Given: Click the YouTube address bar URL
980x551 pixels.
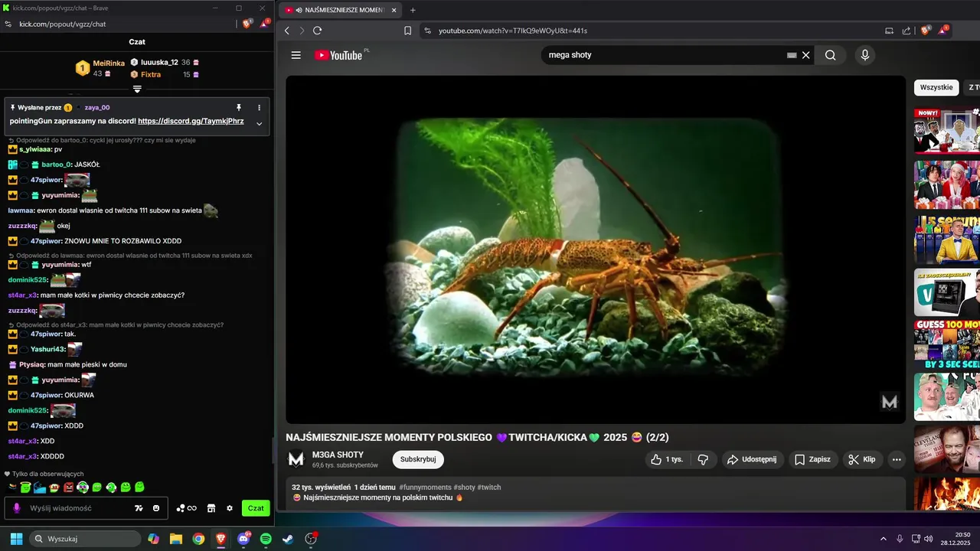Looking at the screenshot, I should [x=513, y=31].
